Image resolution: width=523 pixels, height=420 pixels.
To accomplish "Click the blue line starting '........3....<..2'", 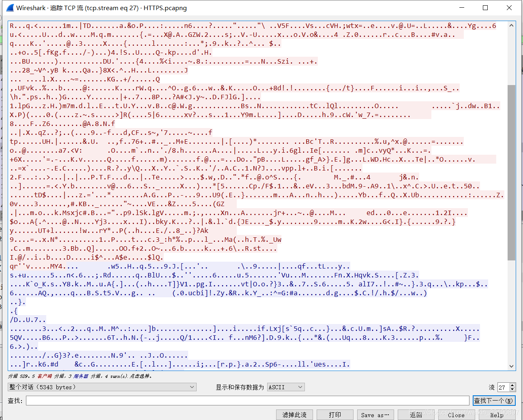I will 244,328.
